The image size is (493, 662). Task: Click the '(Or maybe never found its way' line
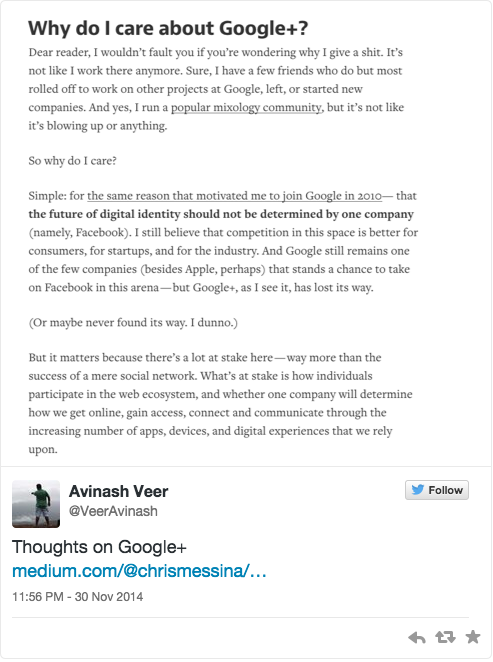pyautogui.click(x=133, y=323)
